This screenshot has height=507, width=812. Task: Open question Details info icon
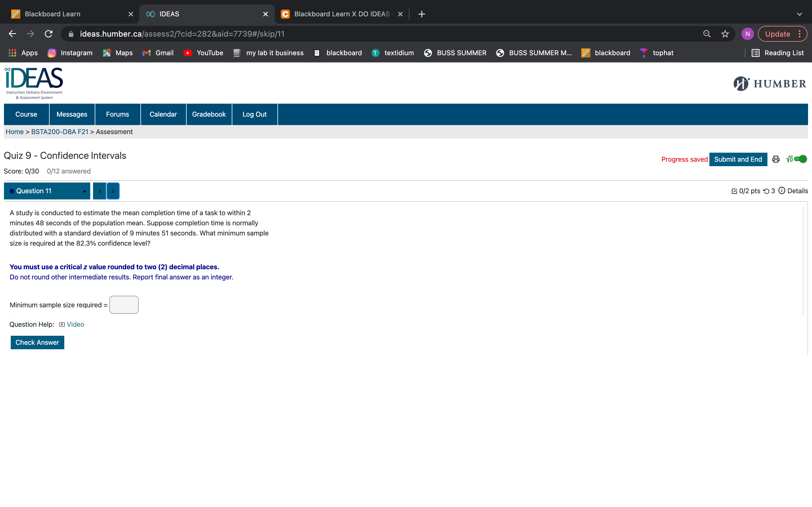click(x=782, y=191)
